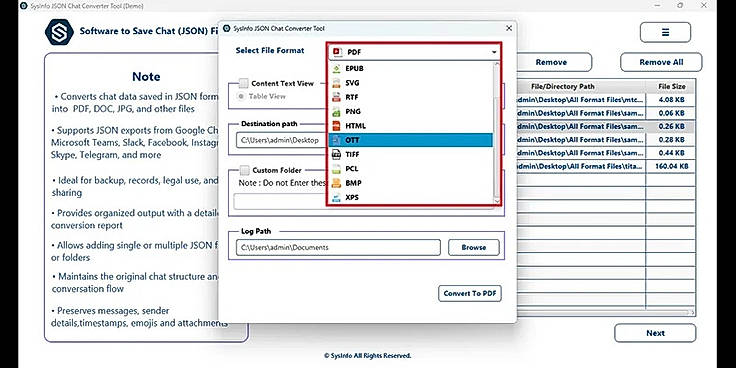Click the PDF icon in the format combo box

point(336,52)
